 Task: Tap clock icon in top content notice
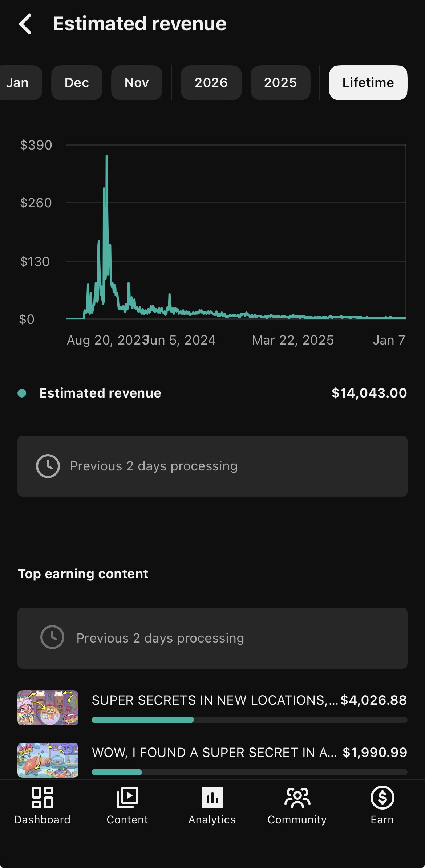tap(52, 637)
